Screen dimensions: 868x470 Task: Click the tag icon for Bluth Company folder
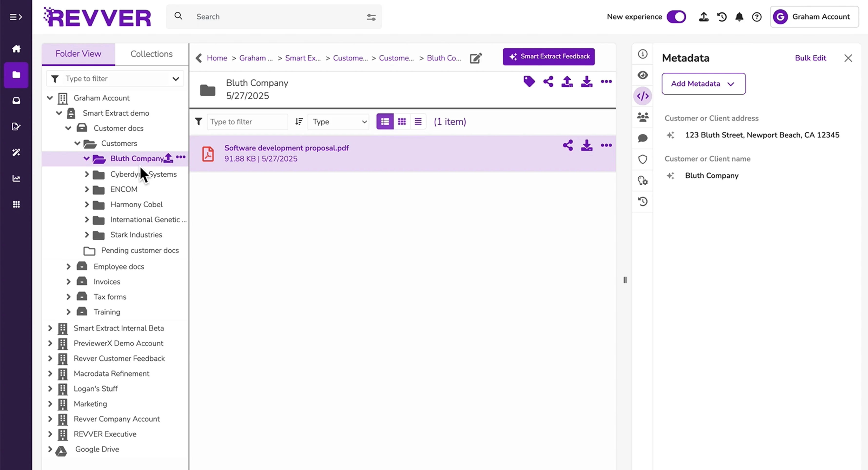click(x=529, y=82)
